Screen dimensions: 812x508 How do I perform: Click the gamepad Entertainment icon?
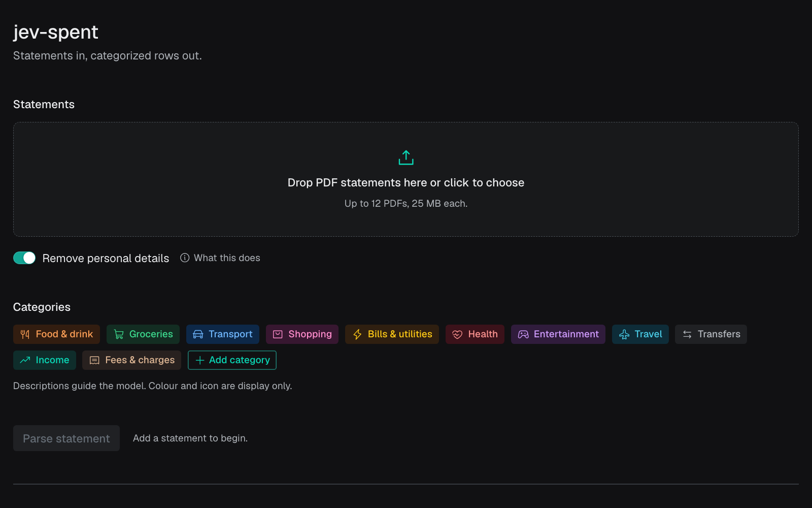pos(523,334)
